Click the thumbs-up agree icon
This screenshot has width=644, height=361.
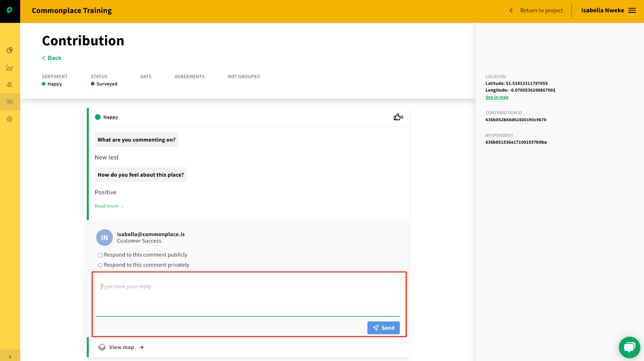coord(397,117)
